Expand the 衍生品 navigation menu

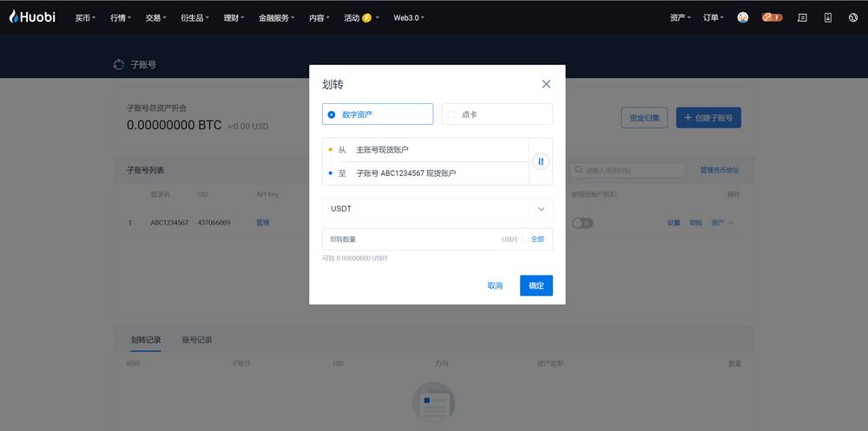tap(196, 17)
